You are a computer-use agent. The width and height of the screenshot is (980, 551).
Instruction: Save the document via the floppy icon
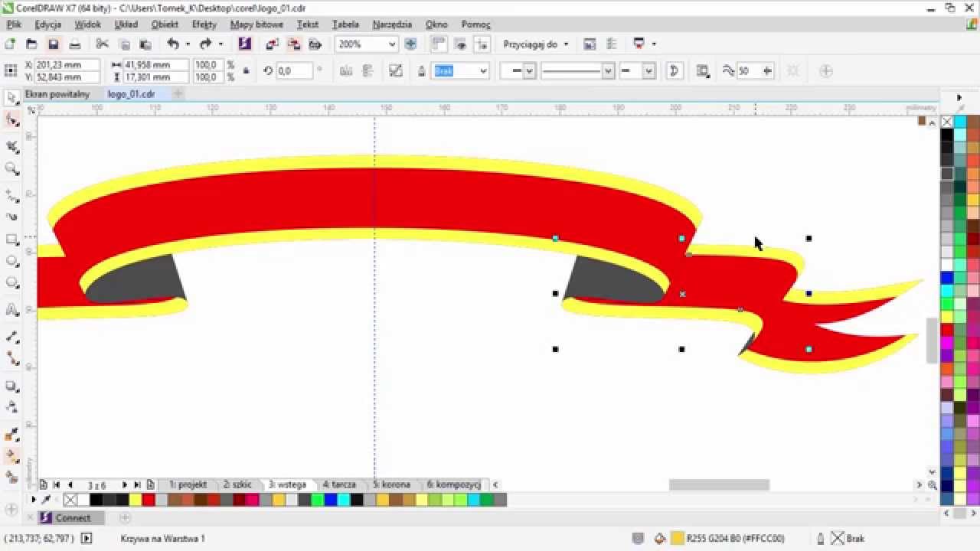pyautogui.click(x=53, y=44)
